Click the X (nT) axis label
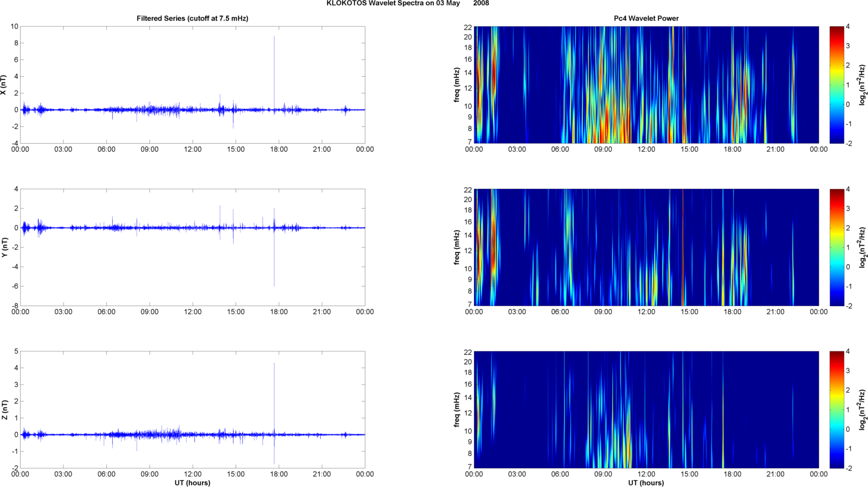Viewport: 868px width, 487px height. tap(3, 85)
